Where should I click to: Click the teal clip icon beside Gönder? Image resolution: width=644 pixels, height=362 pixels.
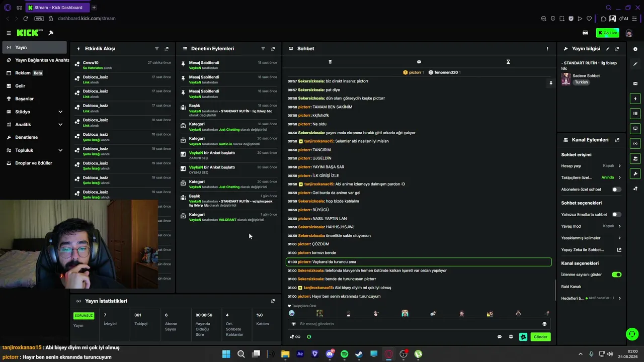pyautogui.click(x=523, y=337)
